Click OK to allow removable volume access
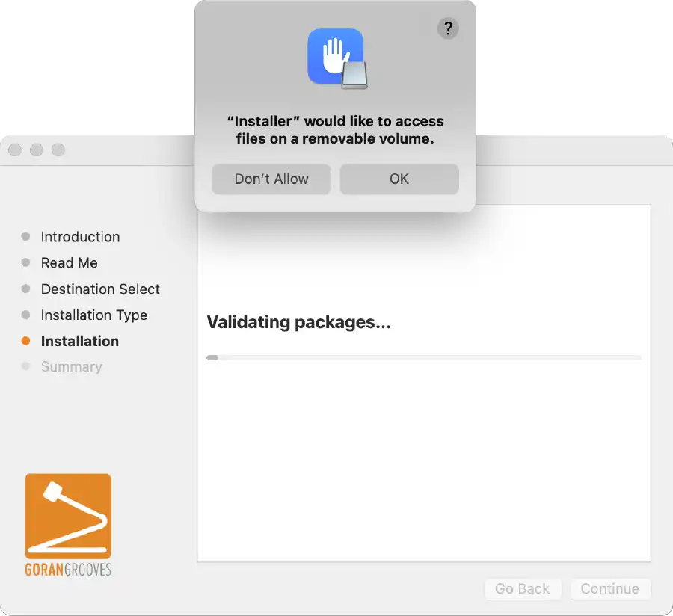 399,179
